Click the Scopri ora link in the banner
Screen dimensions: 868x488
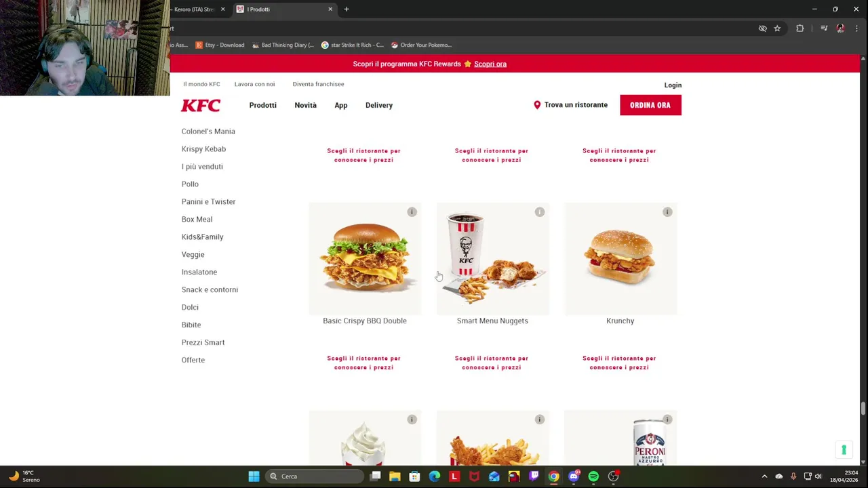(x=490, y=64)
